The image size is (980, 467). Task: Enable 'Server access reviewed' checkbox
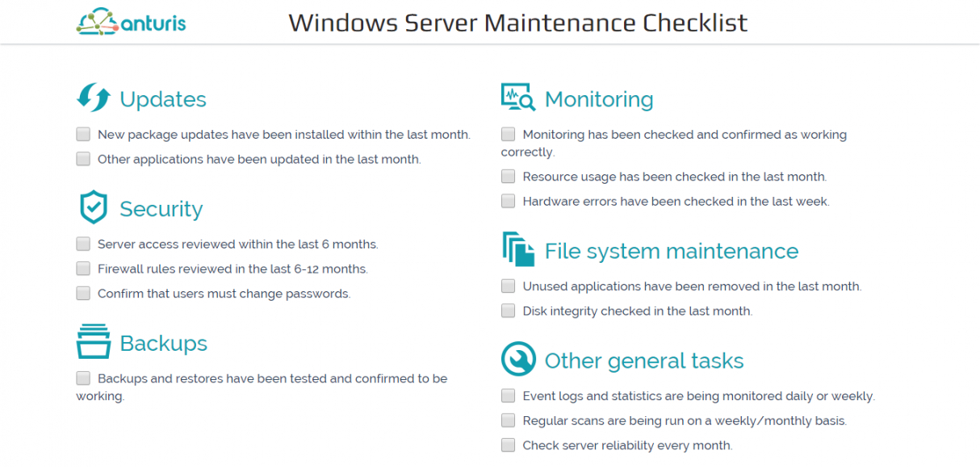pos(83,244)
